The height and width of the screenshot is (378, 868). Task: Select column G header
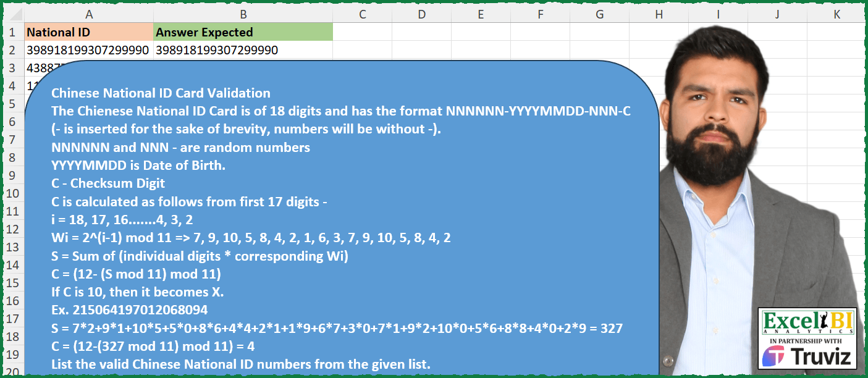[x=599, y=14]
